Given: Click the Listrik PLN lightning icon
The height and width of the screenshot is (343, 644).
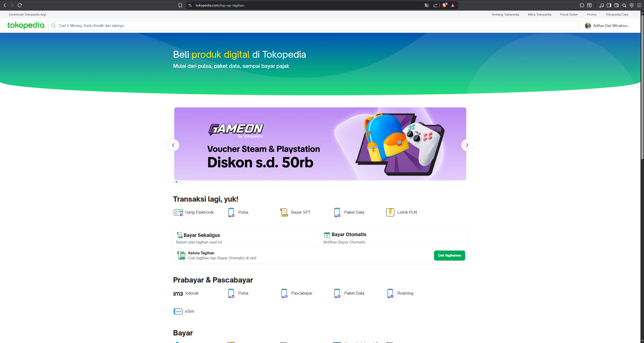Looking at the screenshot, I should tap(390, 212).
